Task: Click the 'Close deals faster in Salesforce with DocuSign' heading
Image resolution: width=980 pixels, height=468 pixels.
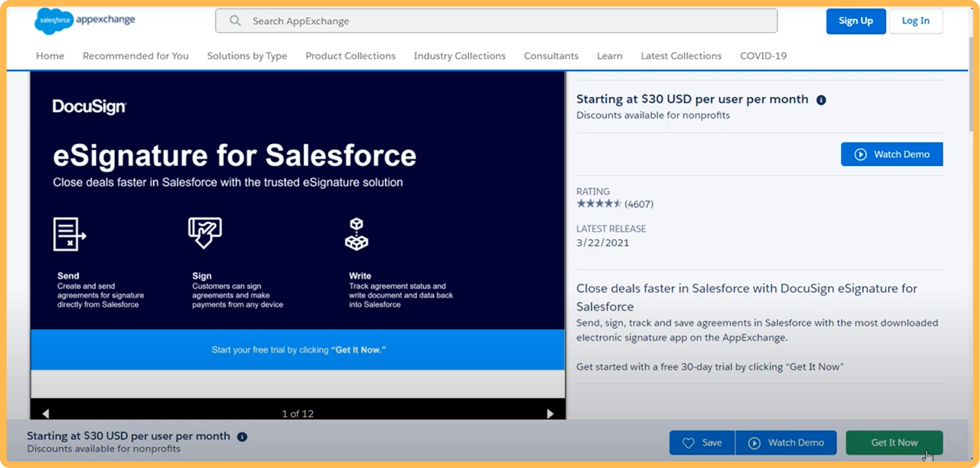Action: (x=747, y=297)
